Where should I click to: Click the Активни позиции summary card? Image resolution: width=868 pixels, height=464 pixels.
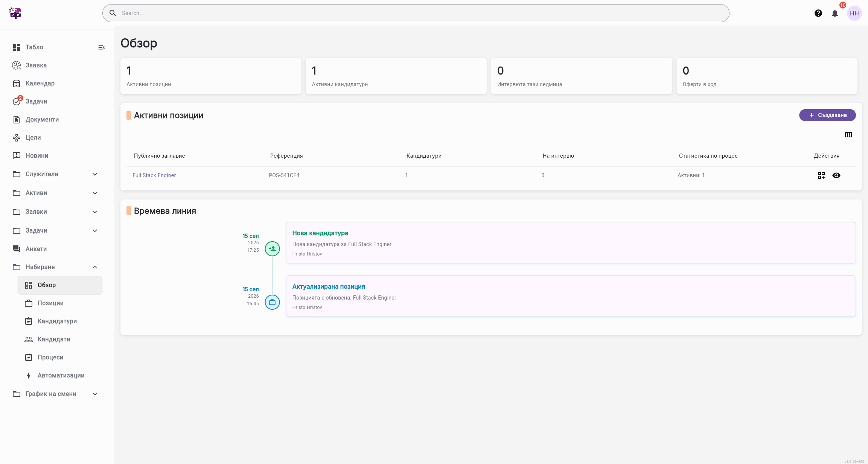[x=211, y=76]
